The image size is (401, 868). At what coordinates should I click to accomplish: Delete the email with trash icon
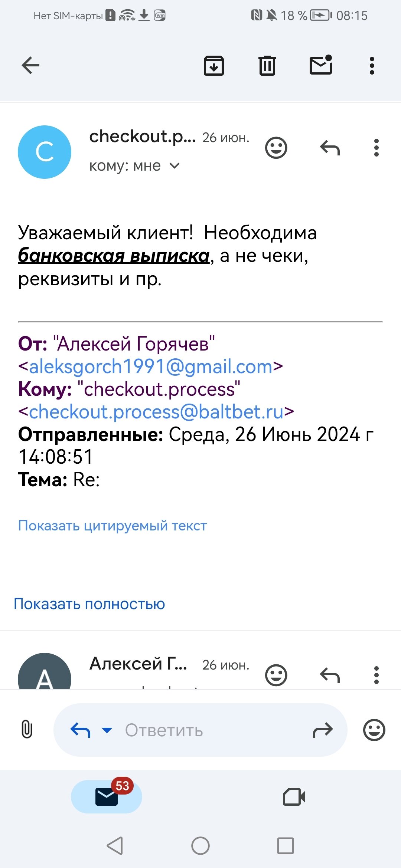point(267,66)
